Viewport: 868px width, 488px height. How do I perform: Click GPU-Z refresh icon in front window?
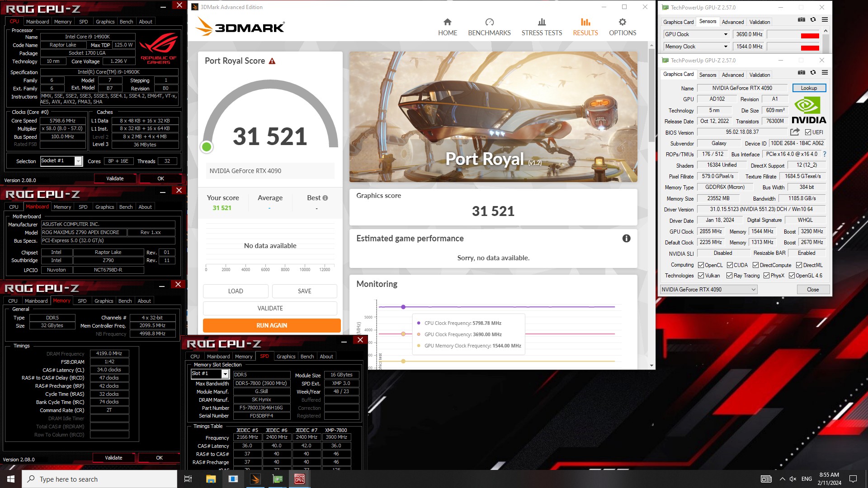813,72
